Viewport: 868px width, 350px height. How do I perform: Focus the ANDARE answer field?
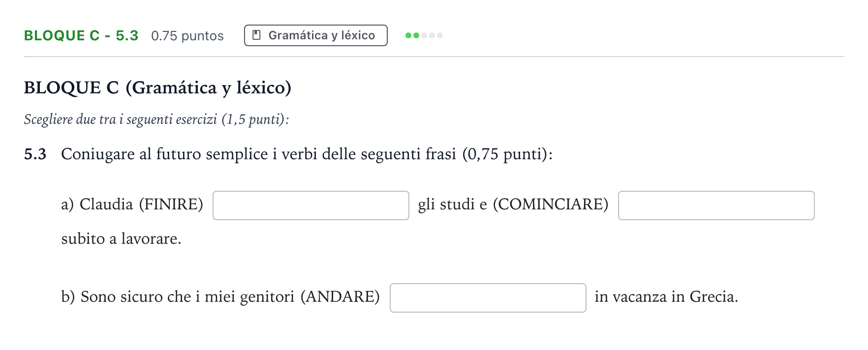(488, 298)
